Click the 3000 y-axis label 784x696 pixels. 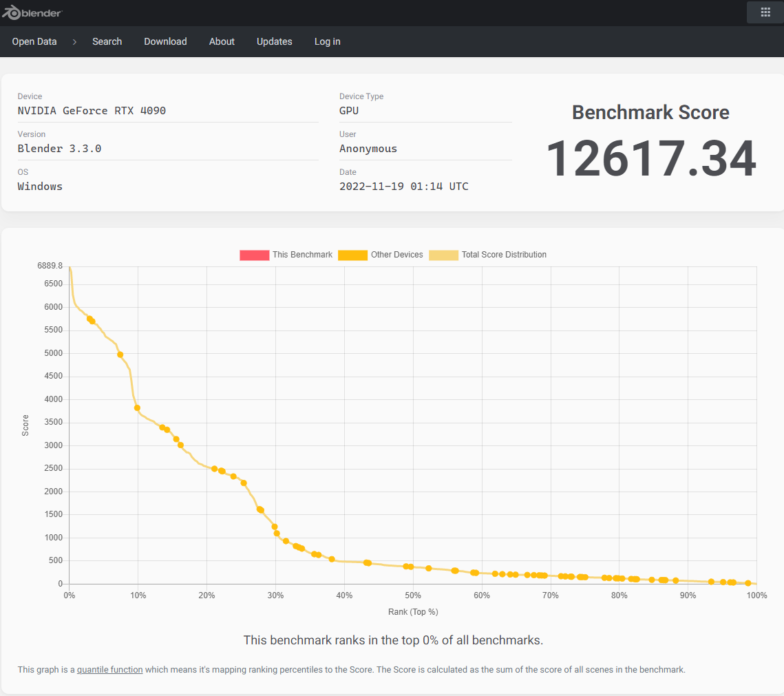pyautogui.click(x=54, y=445)
